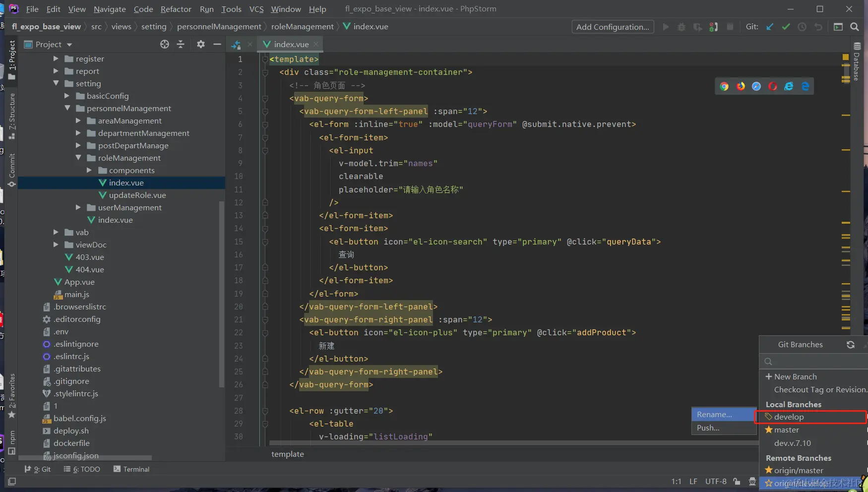Click New Branch in Git Branches

tap(795, 377)
